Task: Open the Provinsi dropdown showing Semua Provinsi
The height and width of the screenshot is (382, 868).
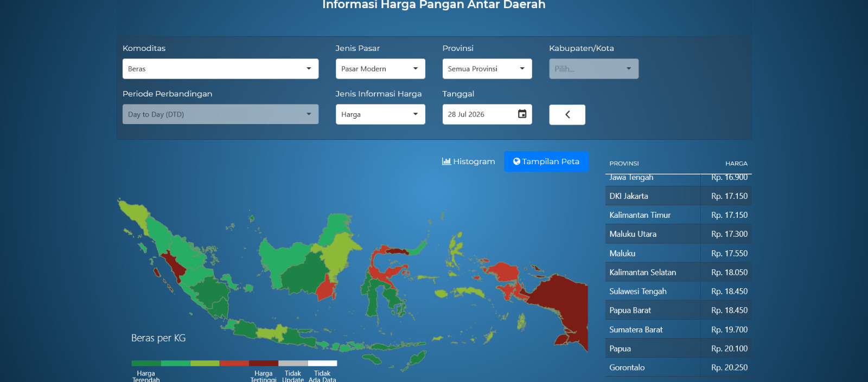Action: click(487, 69)
